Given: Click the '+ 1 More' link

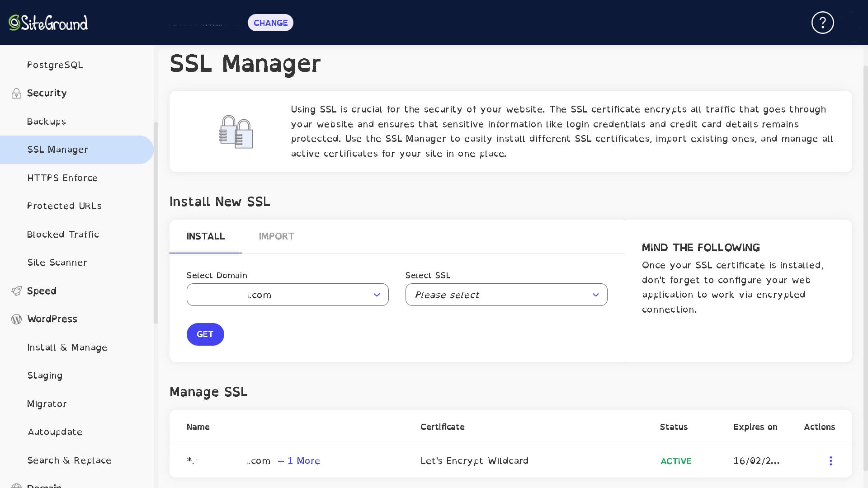Looking at the screenshot, I should click(299, 461).
